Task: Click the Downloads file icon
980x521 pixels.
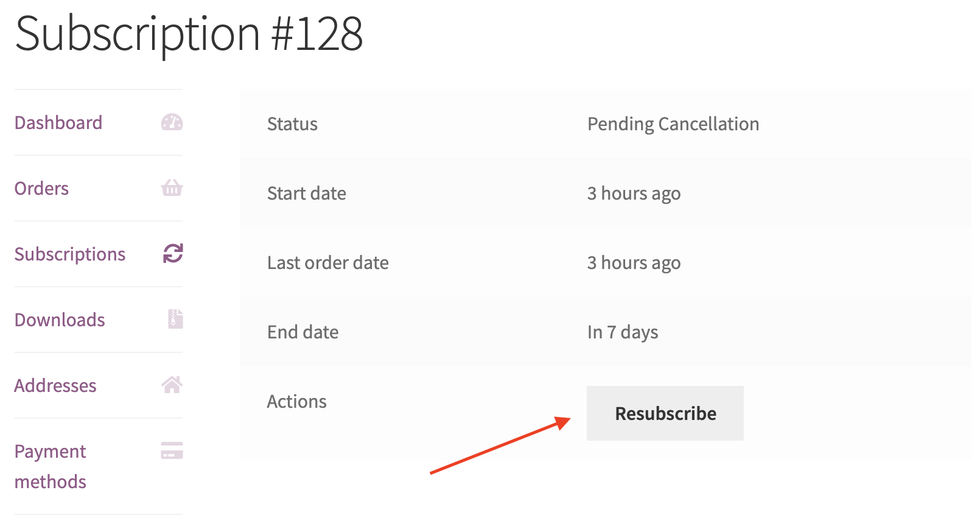Action: (175, 319)
